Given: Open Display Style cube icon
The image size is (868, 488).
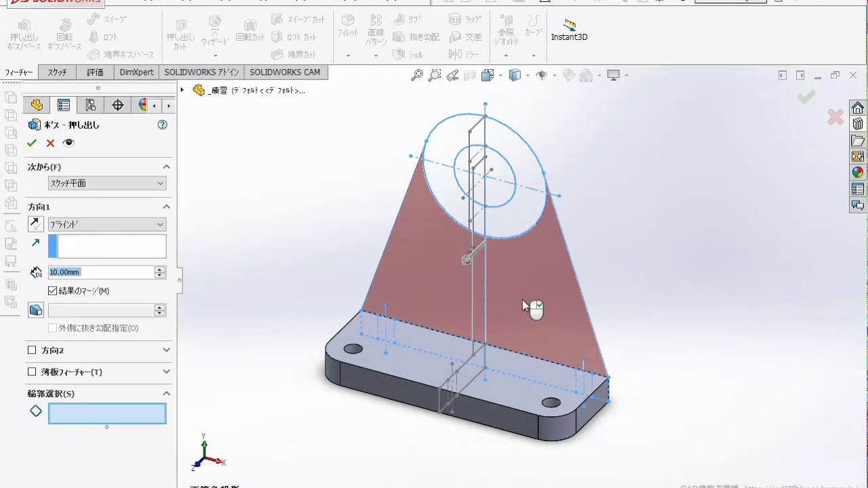Looking at the screenshot, I should coord(515,75).
